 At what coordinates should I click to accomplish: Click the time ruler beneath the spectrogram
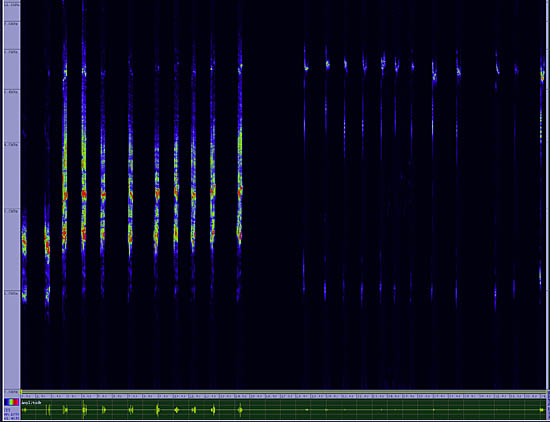[x=284, y=396]
